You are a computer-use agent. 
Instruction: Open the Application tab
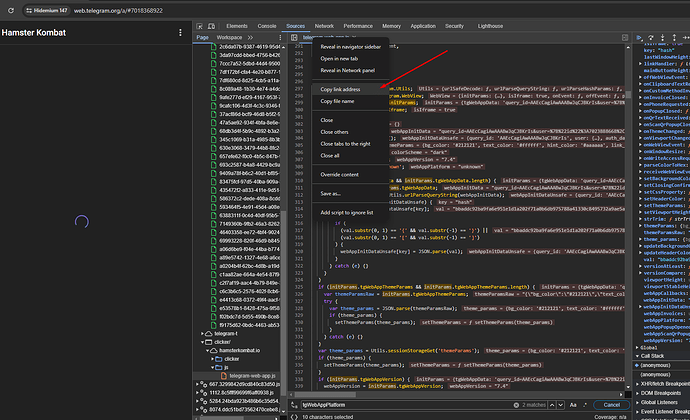click(x=423, y=26)
